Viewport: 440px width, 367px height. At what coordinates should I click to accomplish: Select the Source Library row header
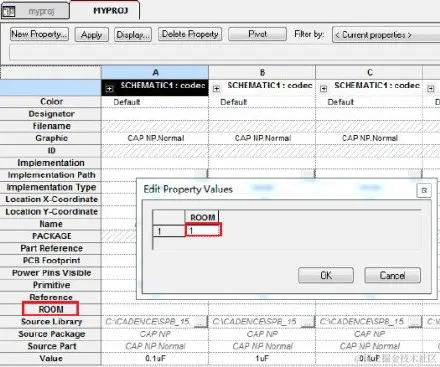click(x=51, y=322)
